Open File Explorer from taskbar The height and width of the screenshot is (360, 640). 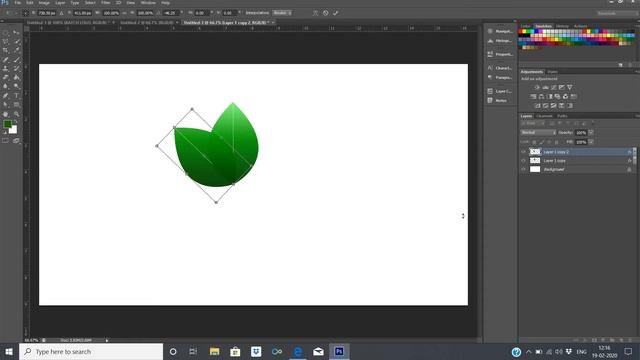pyautogui.click(x=214, y=352)
